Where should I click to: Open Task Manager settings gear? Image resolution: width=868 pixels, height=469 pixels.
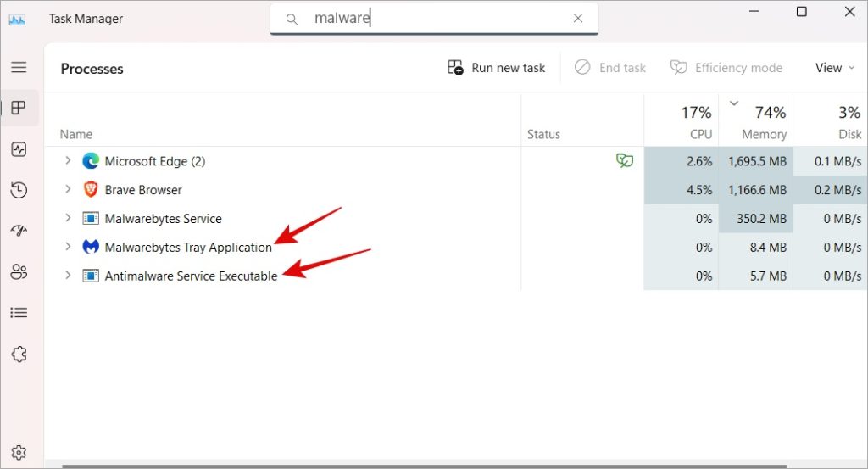pos(19,452)
